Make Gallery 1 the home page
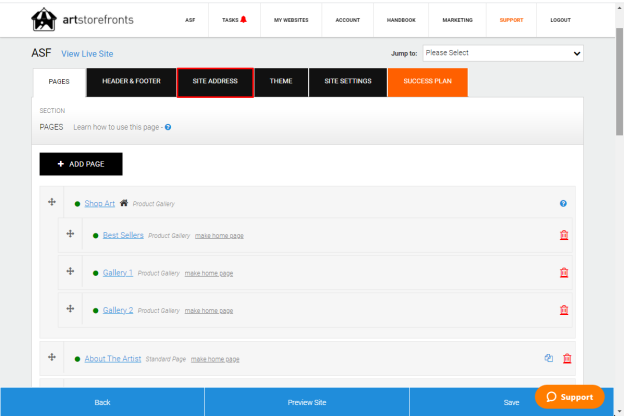Image resolution: width=624 pixels, height=416 pixels. [x=209, y=273]
